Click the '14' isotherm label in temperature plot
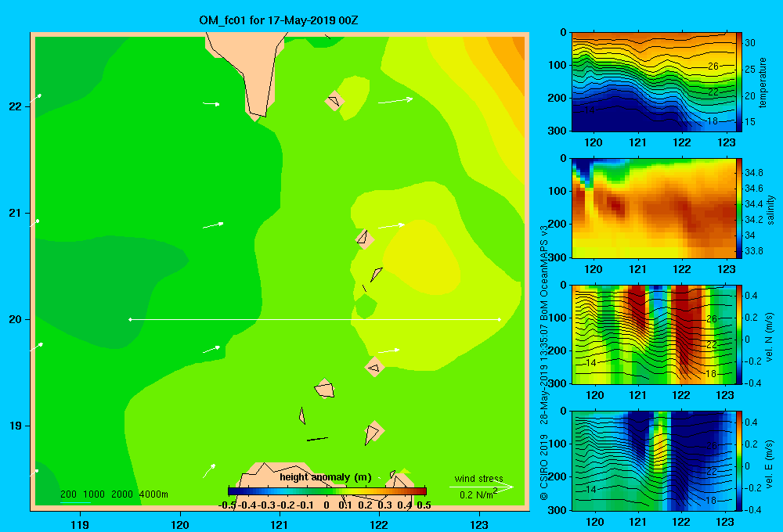The height and width of the screenshot is (532, 783). point(590,110)
